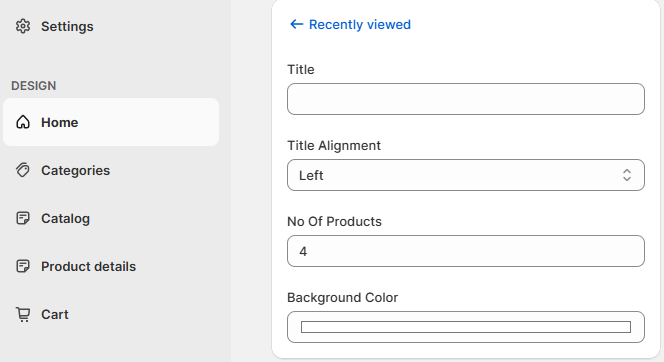Click the DESIGN section heading
Screen dimensions: 664x362
point(33,86)
